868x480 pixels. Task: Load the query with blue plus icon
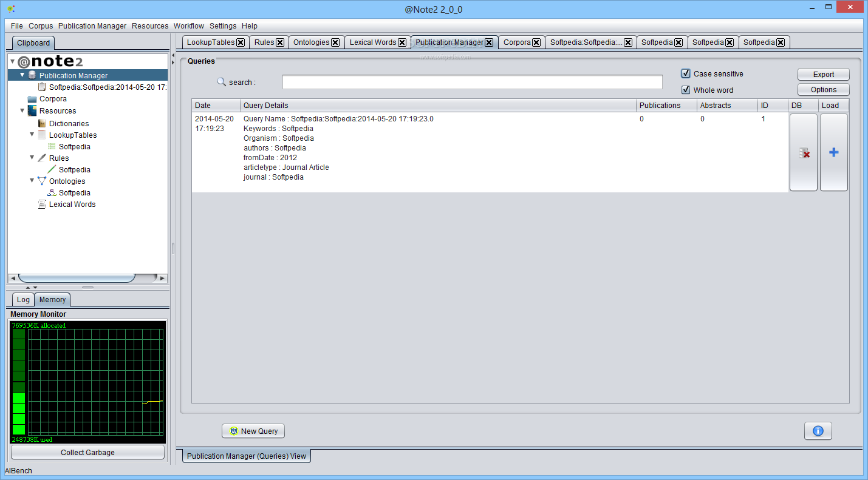coord(834,153)
